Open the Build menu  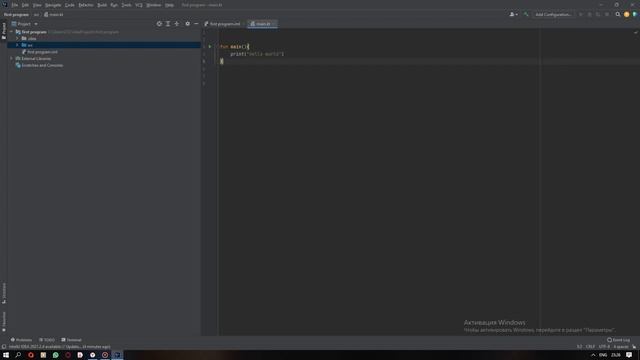pyautogui.click(x=102, y=5)
